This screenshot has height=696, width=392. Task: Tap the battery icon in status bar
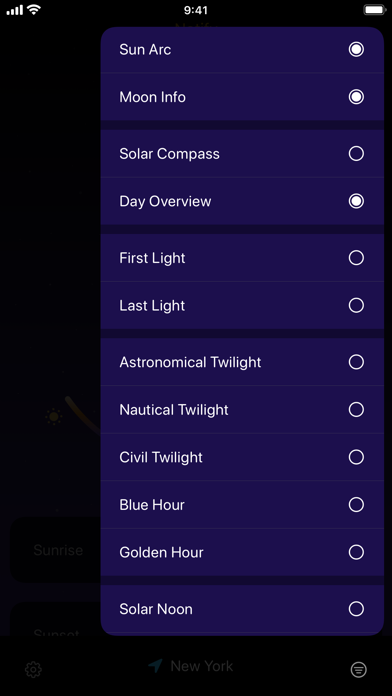(x=374, y=10)
